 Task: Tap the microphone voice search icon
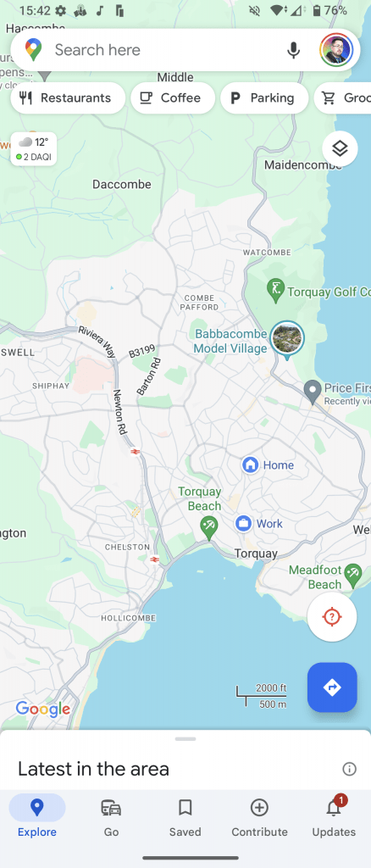point(294,50)
